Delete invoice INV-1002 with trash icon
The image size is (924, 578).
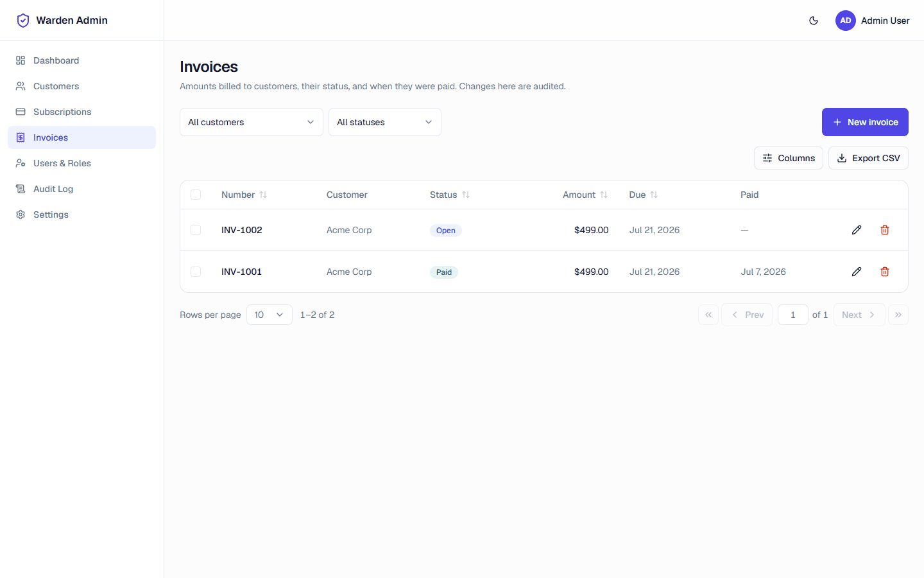coord(885,230)
